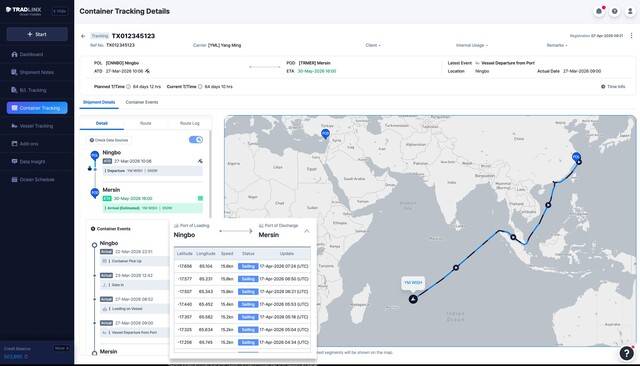
Task: Open the user profile icon
Action: click(630, 11)
